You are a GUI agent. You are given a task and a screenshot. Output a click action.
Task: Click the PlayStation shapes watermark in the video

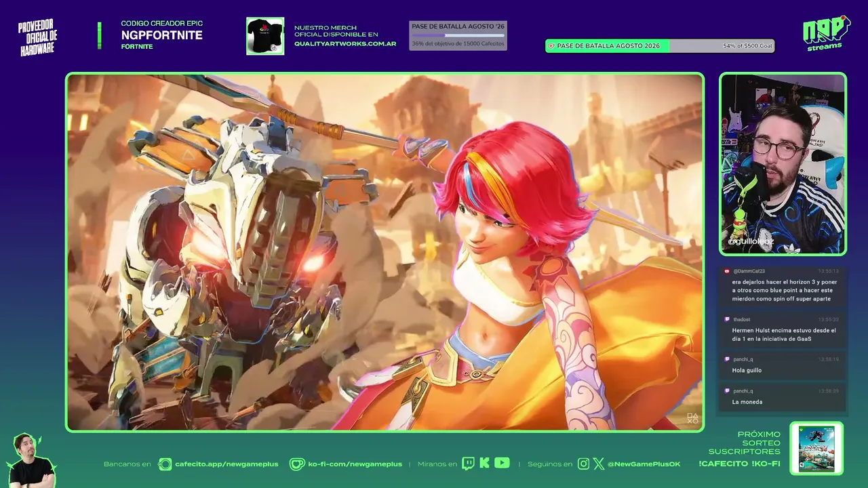click(x=692, y=419)
